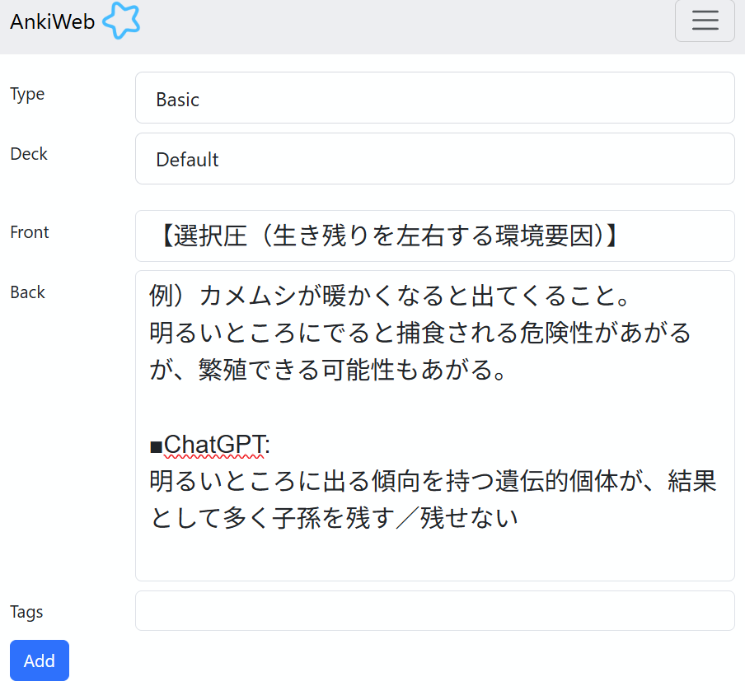
Task: Open the Deck selector showing Default
Action: coord(434,159)
